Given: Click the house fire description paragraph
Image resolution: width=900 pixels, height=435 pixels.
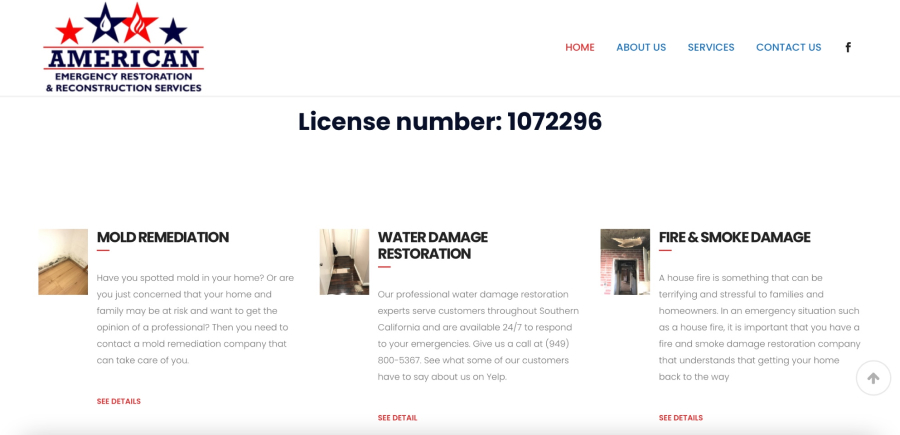Looking at the screenshot, I should (759, 327).
